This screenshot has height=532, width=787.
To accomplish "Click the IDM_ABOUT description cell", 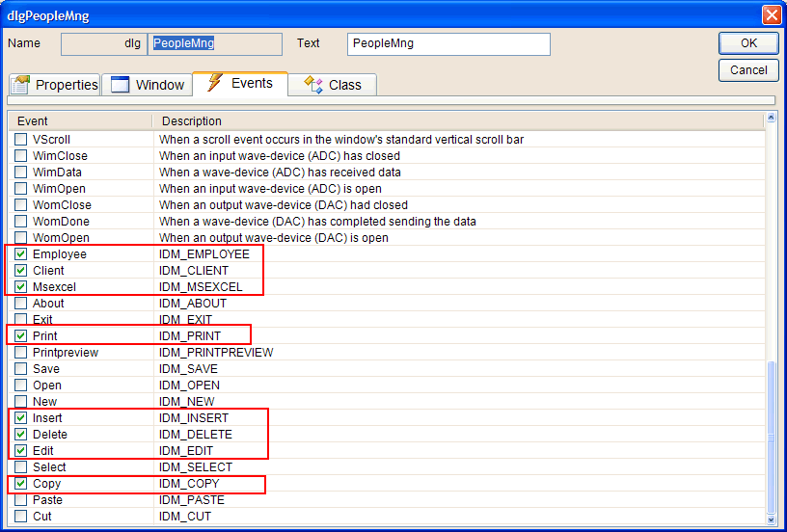I will point(193,304).
